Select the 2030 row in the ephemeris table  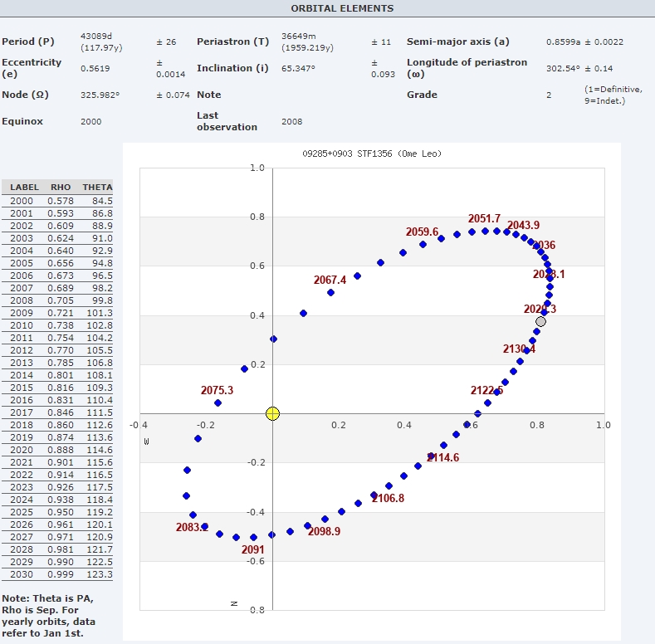coord(57,574)
